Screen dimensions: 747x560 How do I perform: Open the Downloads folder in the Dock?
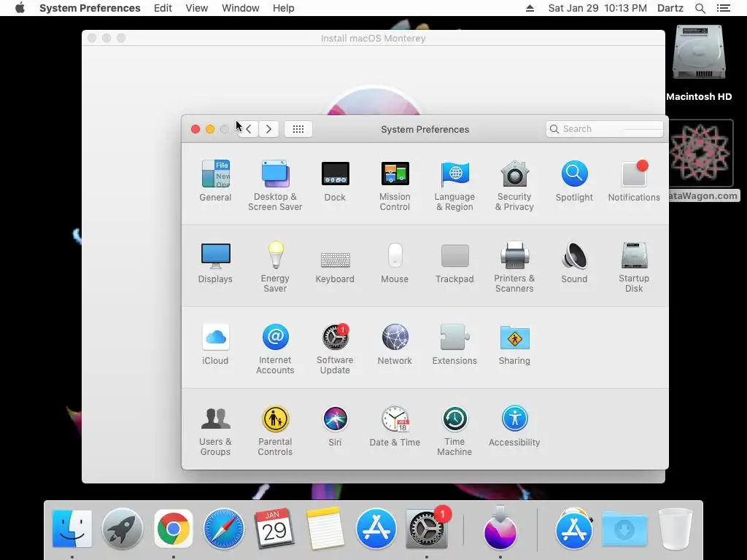(624, 529)
